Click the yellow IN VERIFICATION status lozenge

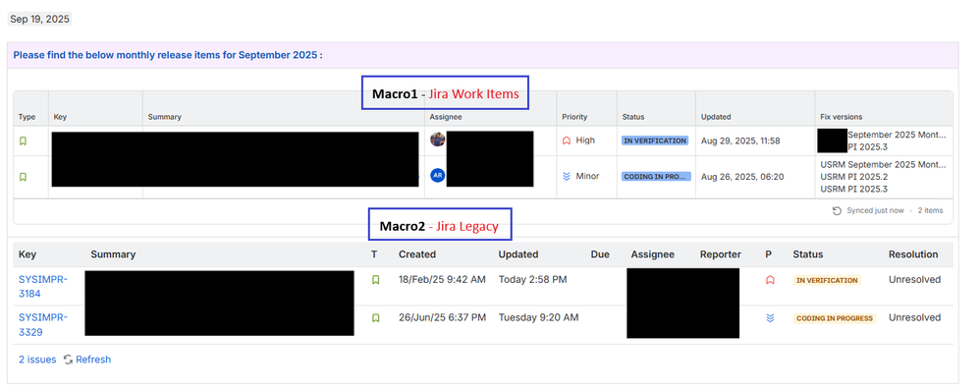(x=827, y=280)
